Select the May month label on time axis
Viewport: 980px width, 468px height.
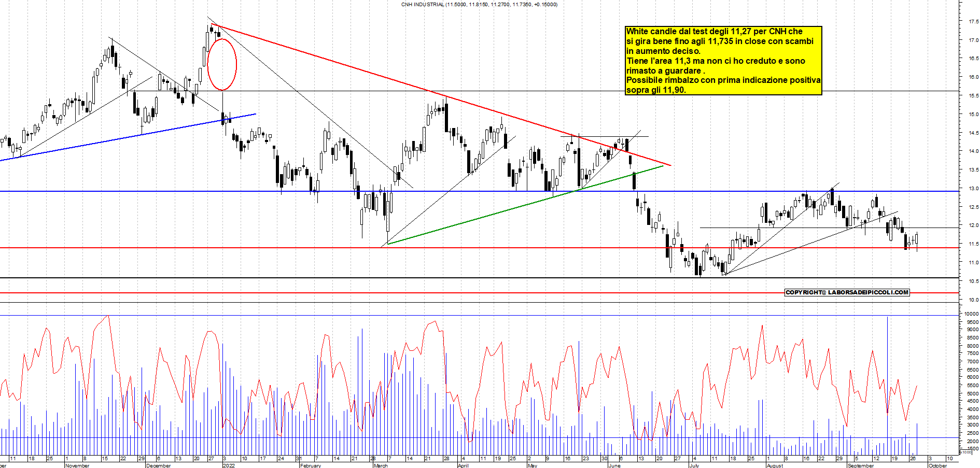tap(532, 465)
